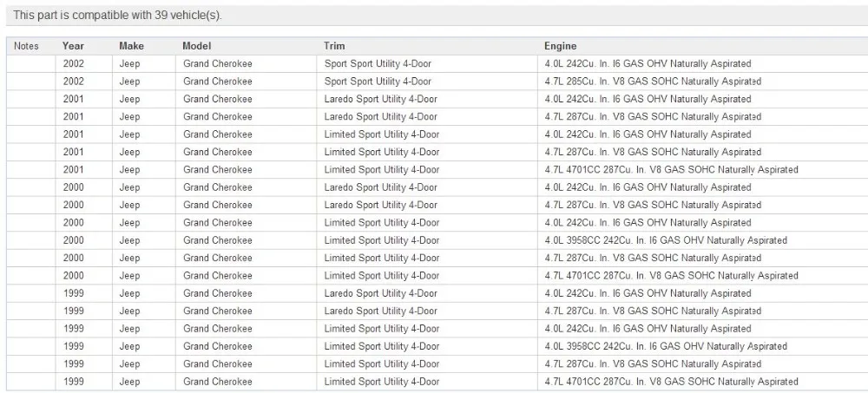Click Limited trim in the 1999 '4.0L 3958CC' row

(382, 346)
